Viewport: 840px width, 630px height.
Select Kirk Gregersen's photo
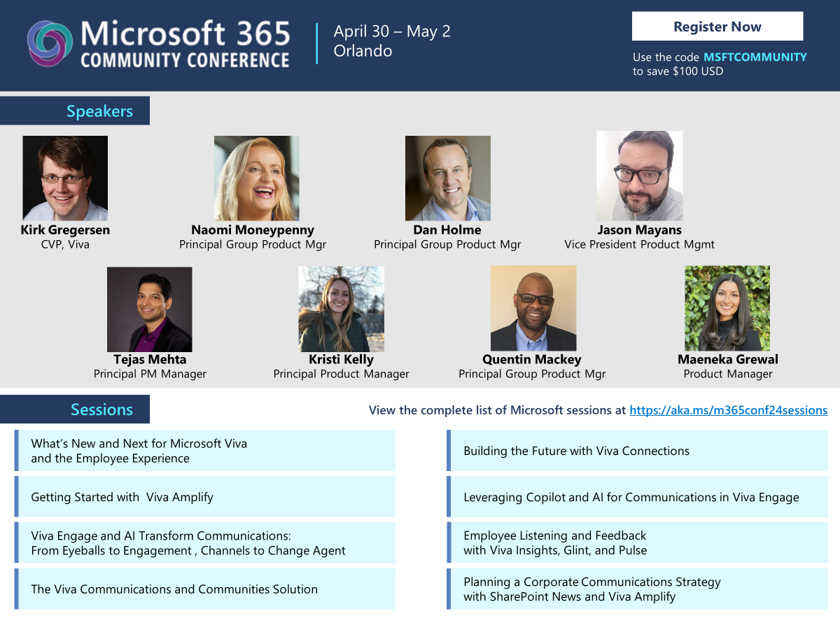[64, 177]
